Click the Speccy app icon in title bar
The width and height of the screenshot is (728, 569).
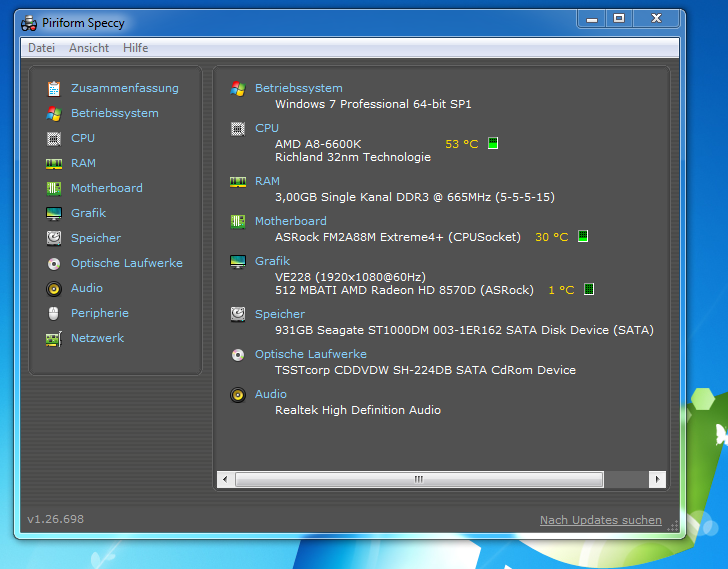point(29,23)
